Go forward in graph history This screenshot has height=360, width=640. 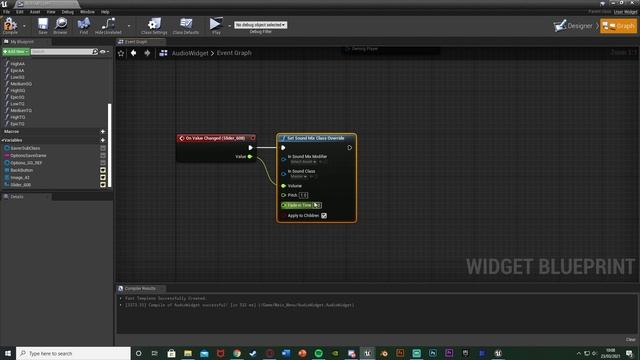[147, 53]
